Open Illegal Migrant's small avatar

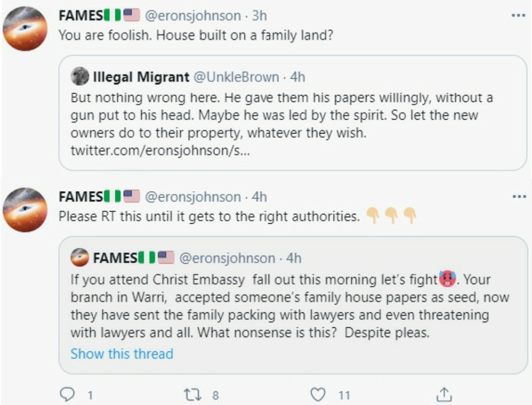tap(80, 77)
